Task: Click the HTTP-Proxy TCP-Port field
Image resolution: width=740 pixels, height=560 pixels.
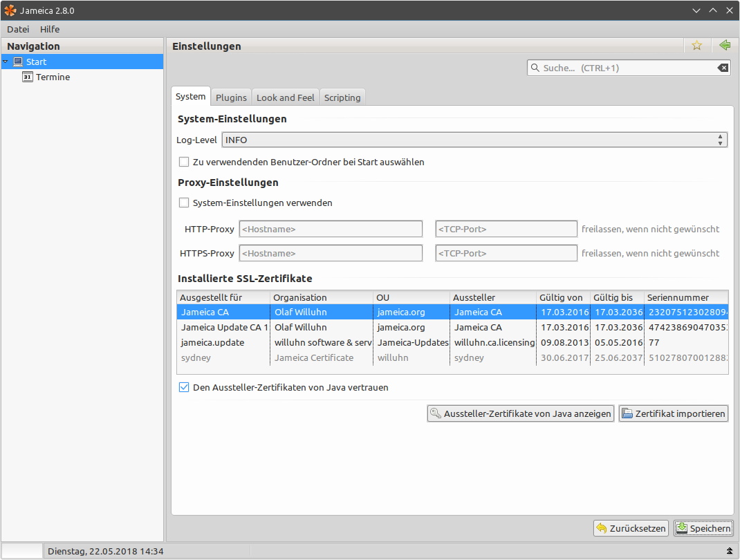Action: click(506, 230)
